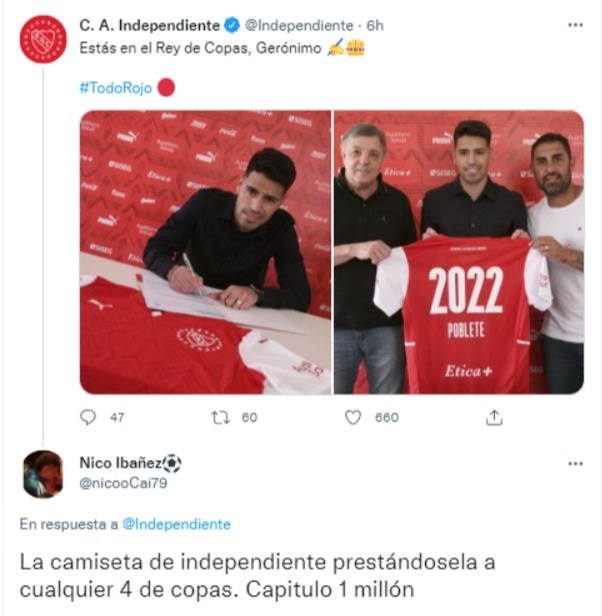Viewport: 602px width, 616px height.
Task: Click the blue verified badge
Action: pos(232,26)
